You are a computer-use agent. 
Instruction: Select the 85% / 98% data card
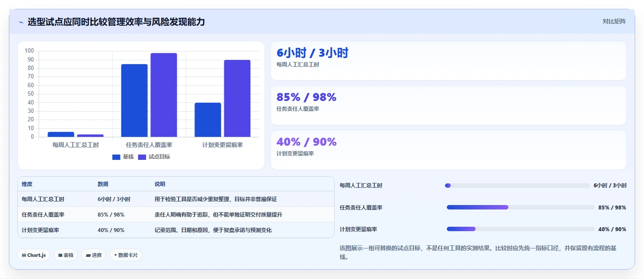[x=448, y=105]
